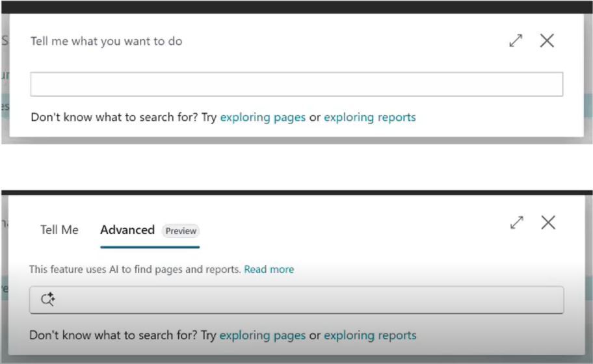Image resolution: width=593 pixels, height=364 pixels.
Task: Click the AI sparkle search icon
Action: 47,300
